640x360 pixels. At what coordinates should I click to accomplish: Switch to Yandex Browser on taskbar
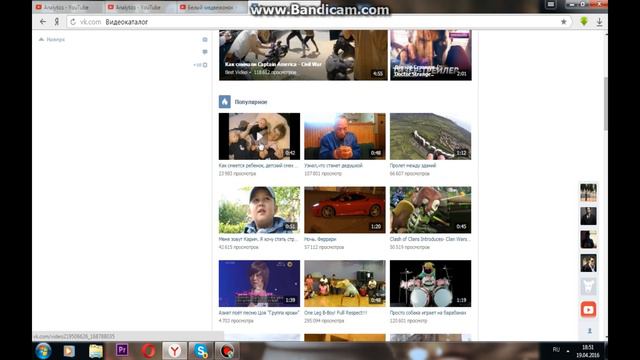(175, 351)
